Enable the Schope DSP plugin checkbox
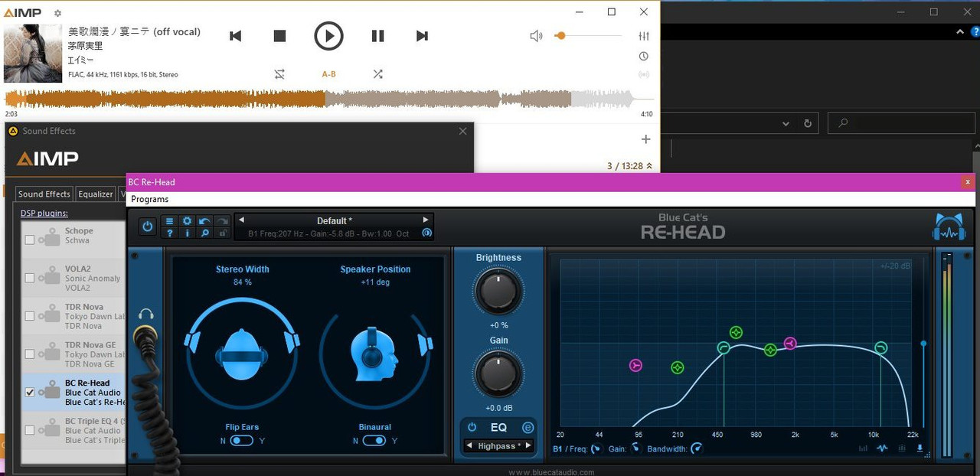The image size is (980, 476). pos(30,240)
